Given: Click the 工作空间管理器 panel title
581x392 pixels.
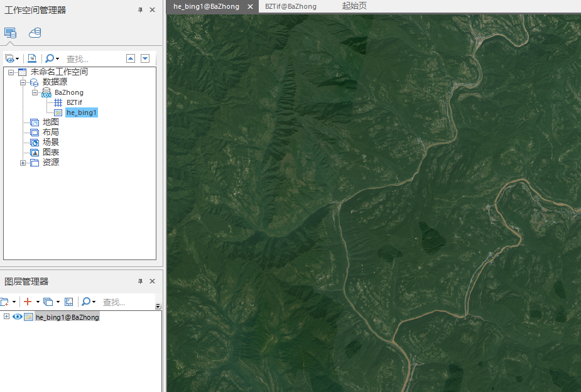Looking at the screenshot, I should 35,10.
